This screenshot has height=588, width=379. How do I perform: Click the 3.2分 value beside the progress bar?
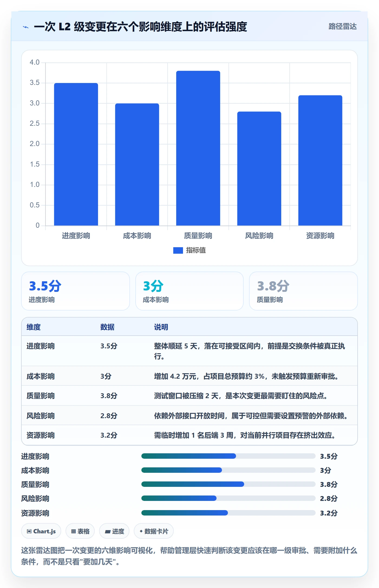click(329, 513)
